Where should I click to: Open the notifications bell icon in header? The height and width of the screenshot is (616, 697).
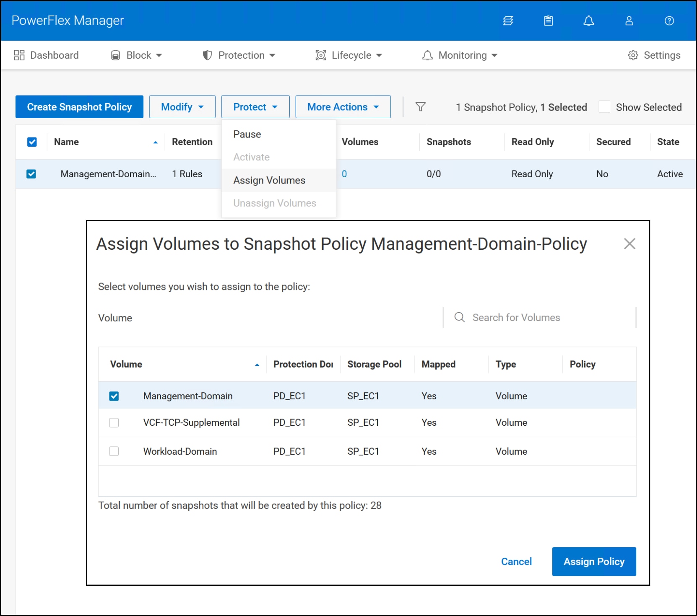tap(588, 21)
